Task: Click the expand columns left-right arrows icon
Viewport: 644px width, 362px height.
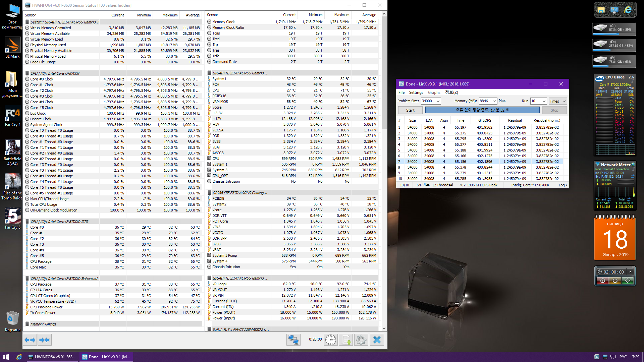Action: point(30,340)
